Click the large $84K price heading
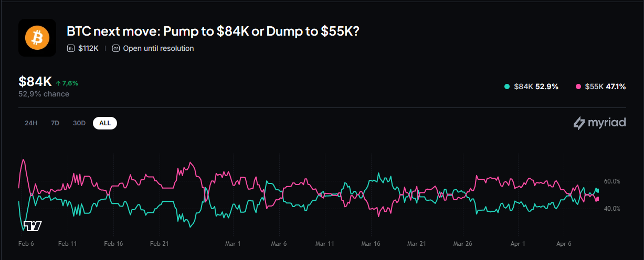This screenshot has height=260, width=644. click(35, 82)
